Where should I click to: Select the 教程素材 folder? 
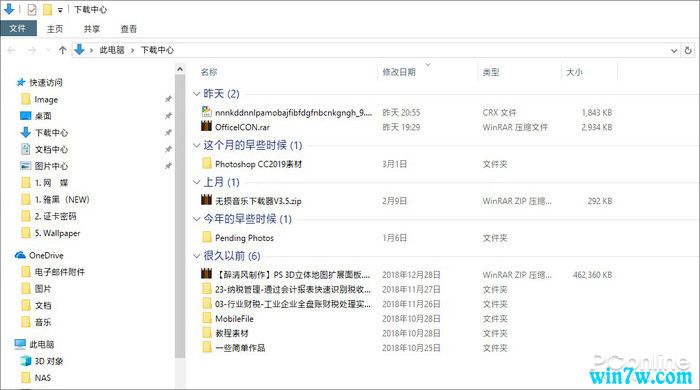232,333
